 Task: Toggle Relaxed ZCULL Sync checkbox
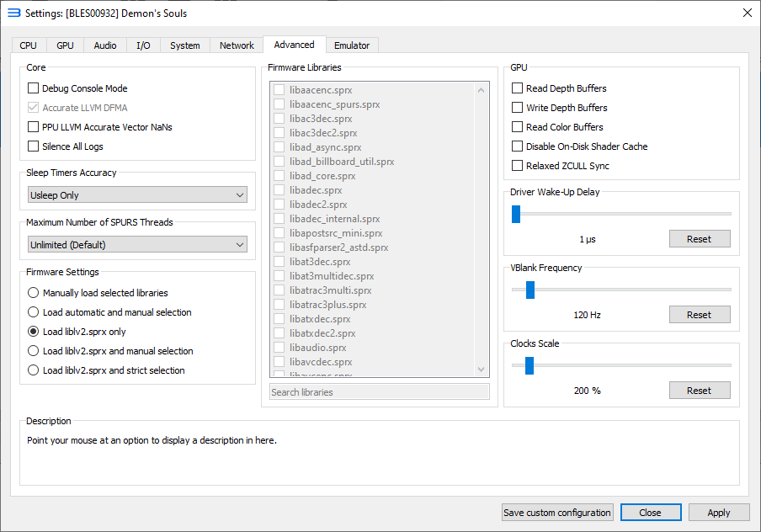click(518, 166)
